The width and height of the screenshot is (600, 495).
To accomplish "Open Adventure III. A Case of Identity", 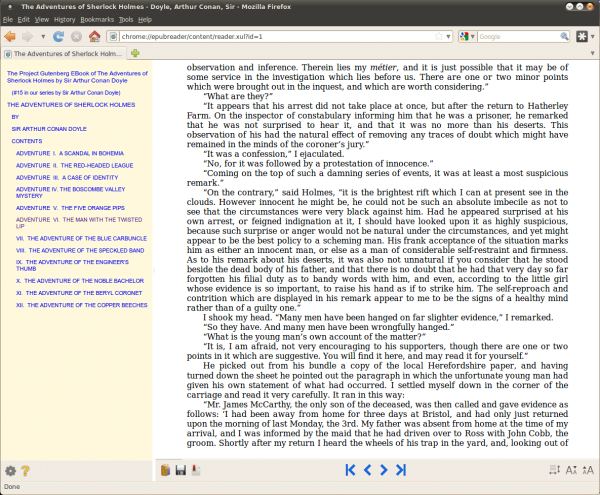I will coord(67,177).
